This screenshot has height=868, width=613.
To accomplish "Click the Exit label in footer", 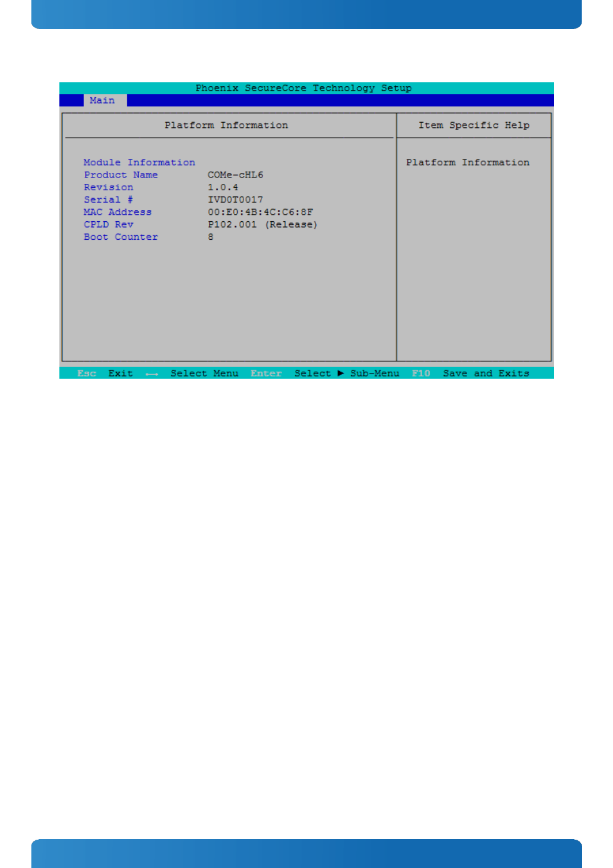I will [x=121, y=374].
